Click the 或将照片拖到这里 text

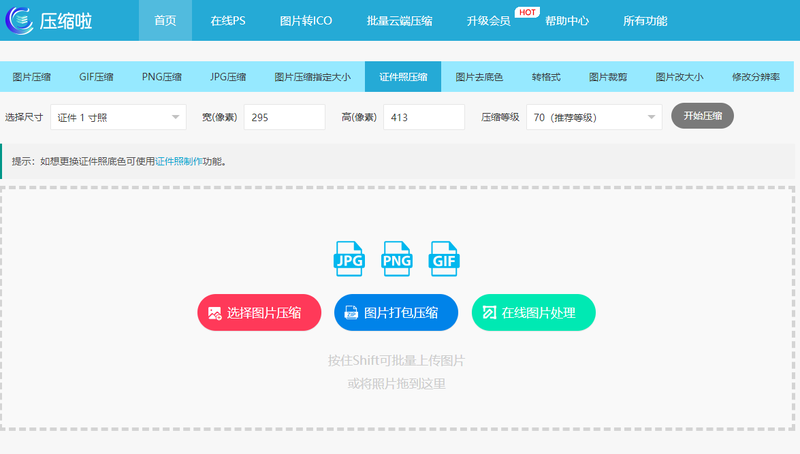point(396,384)
